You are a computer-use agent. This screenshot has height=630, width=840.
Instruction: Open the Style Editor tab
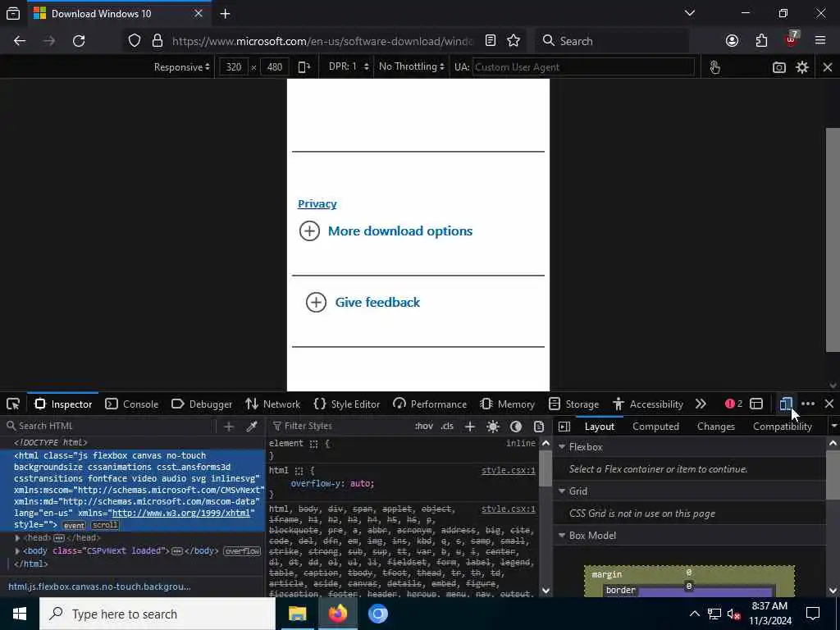(x=347, y=404)
